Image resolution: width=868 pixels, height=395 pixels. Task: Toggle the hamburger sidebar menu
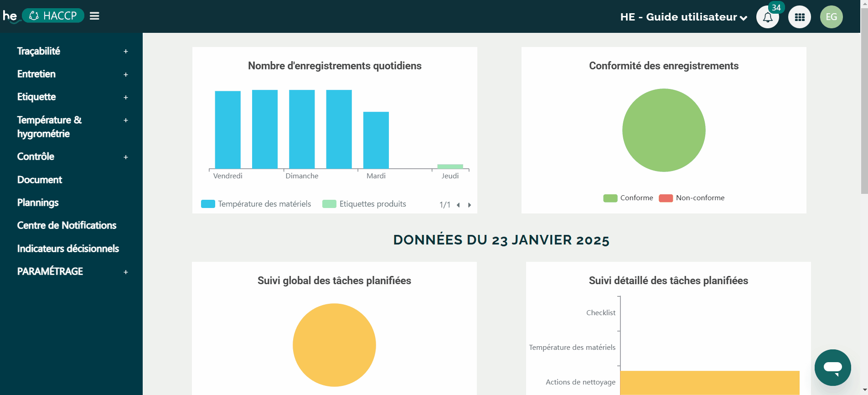click(94, 16)
